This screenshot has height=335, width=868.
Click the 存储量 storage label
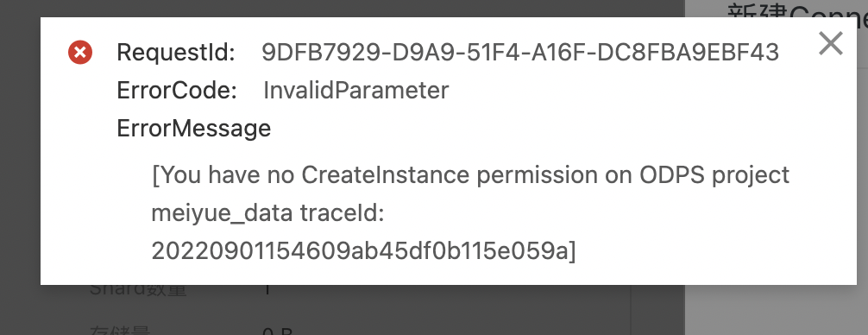(x=120, y=332)
